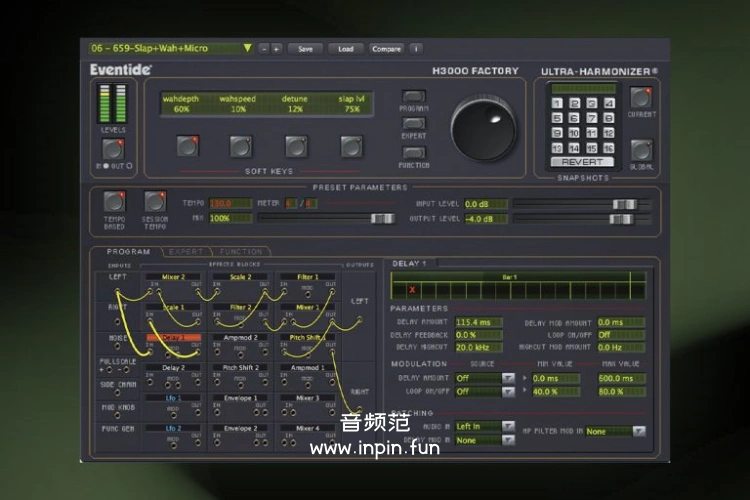Click the Revert snapshot button
This screenshot has width=750, height=500.
[582, 162]
